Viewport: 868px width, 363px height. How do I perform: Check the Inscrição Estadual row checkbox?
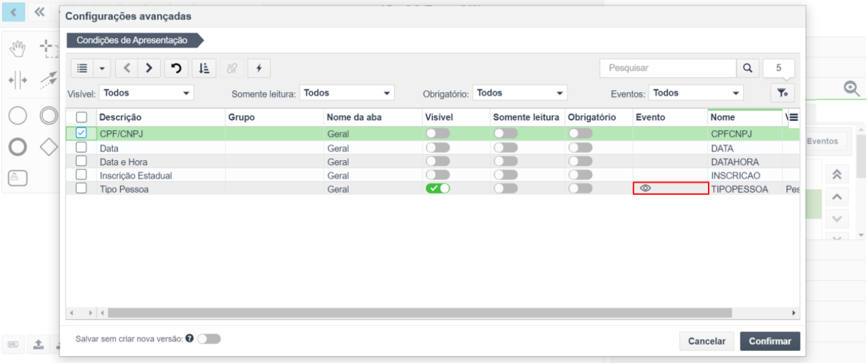coord(81,175)
